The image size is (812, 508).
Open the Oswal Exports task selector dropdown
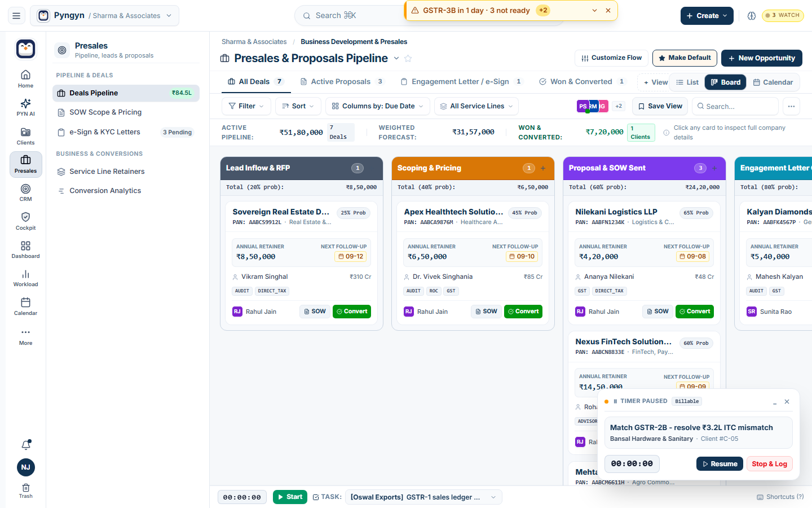tap(423, 497)
